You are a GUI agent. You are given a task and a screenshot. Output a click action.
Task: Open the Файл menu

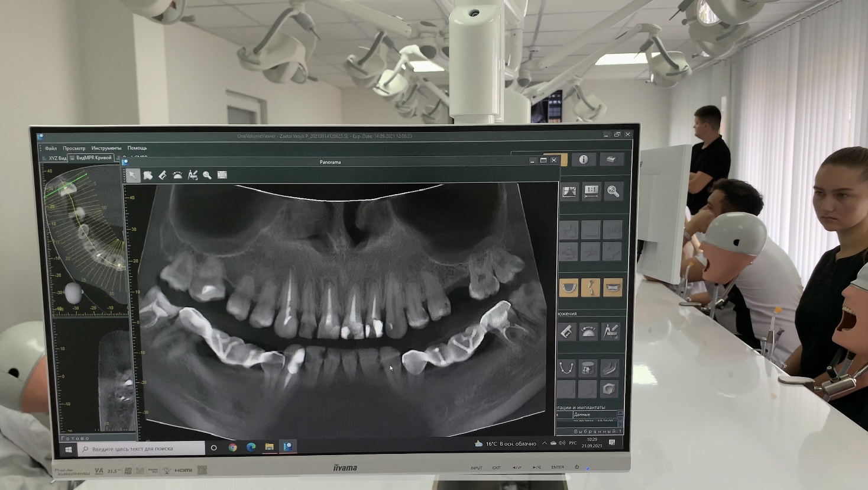point(51,149)
